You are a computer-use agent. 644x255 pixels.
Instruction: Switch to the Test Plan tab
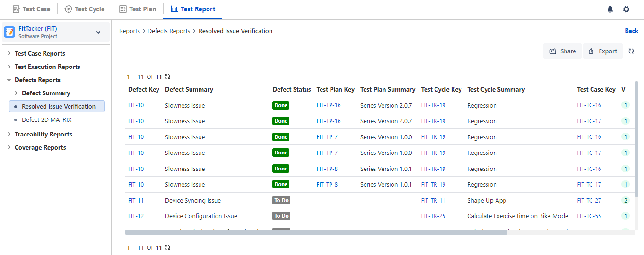click(138, 9)
